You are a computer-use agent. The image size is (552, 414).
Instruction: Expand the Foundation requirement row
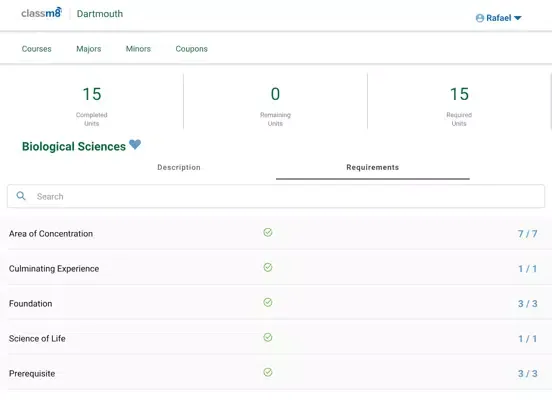click(273, 303)
